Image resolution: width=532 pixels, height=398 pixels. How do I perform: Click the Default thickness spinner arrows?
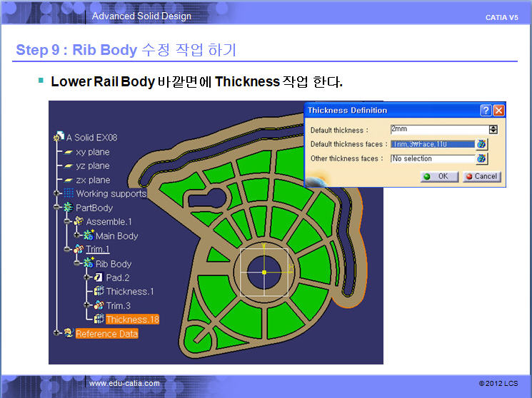point(493,130)
